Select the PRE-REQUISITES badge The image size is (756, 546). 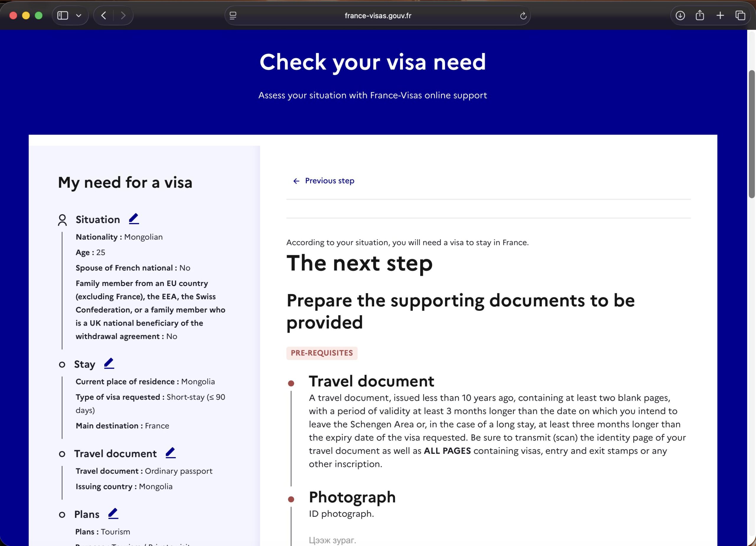click(322, 353)
